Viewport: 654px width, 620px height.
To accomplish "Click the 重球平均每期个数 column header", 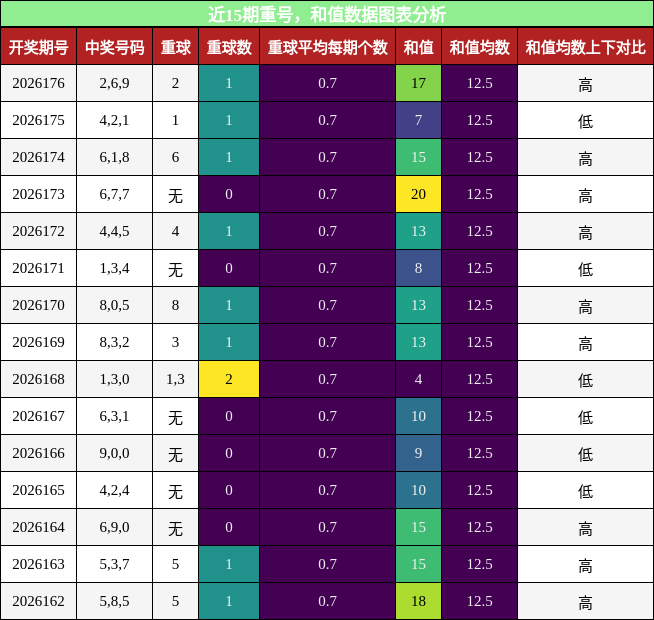I will (327, 46).
